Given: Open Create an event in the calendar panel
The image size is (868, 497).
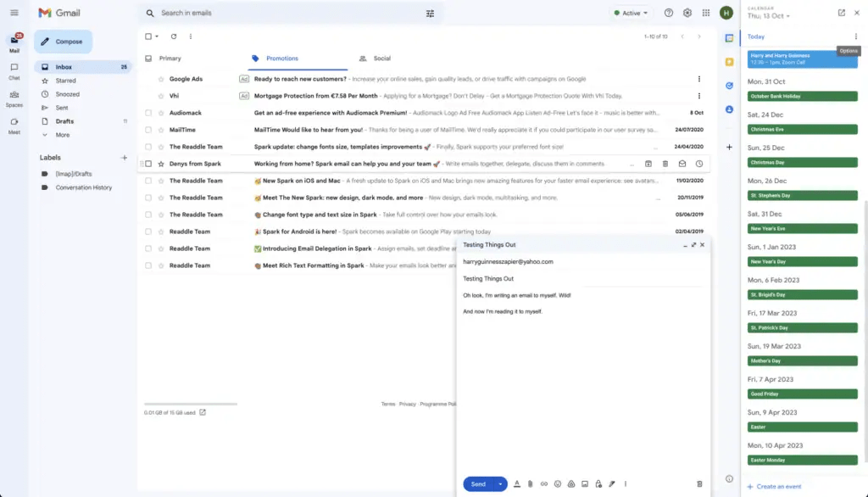Looking at the screenshot, I should click(776, 486).
